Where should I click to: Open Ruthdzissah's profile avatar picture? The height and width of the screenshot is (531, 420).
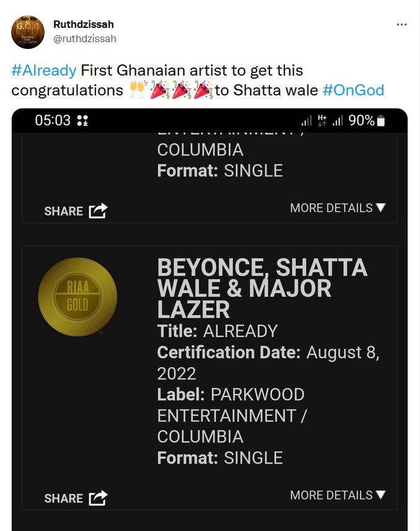28,32
